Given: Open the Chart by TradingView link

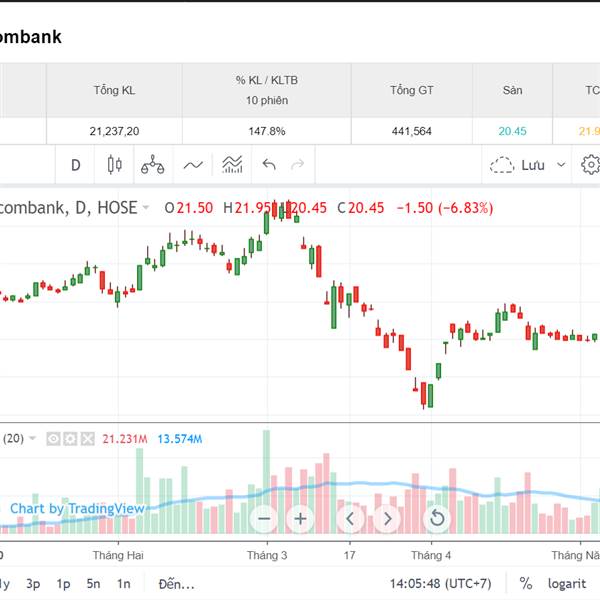Looking at the screenshot, I should point(77,509).
